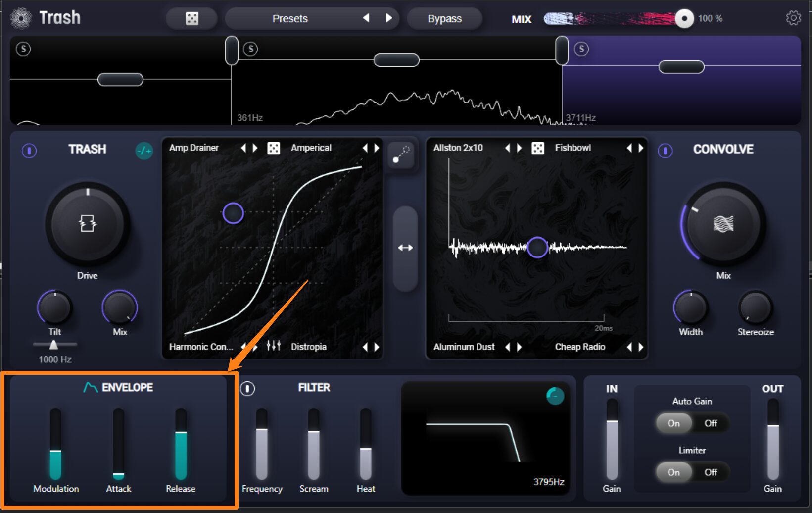Select next Presets entry with right arrow
The width and height of the screenshot is (812, 513).
point(389,18)
